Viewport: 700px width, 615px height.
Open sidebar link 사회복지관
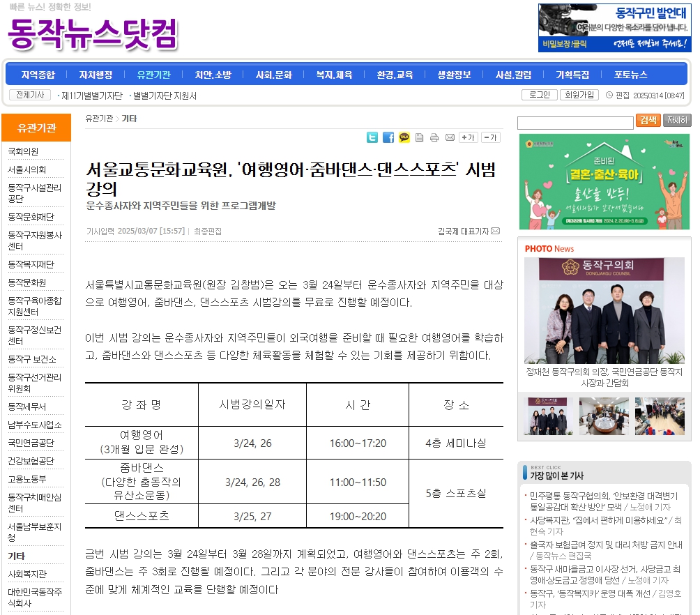click(x=26, y=574)
